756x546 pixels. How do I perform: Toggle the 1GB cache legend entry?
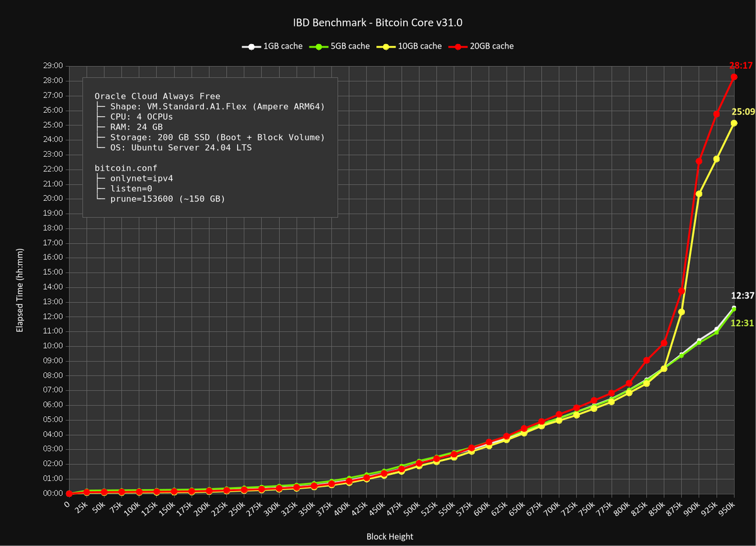tap(272, 46)
